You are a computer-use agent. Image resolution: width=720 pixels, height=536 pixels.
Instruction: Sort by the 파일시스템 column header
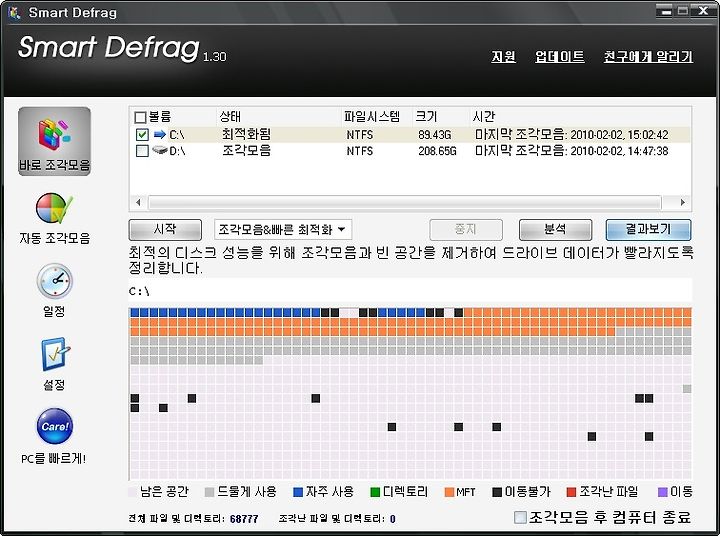[x=372, y=116]
